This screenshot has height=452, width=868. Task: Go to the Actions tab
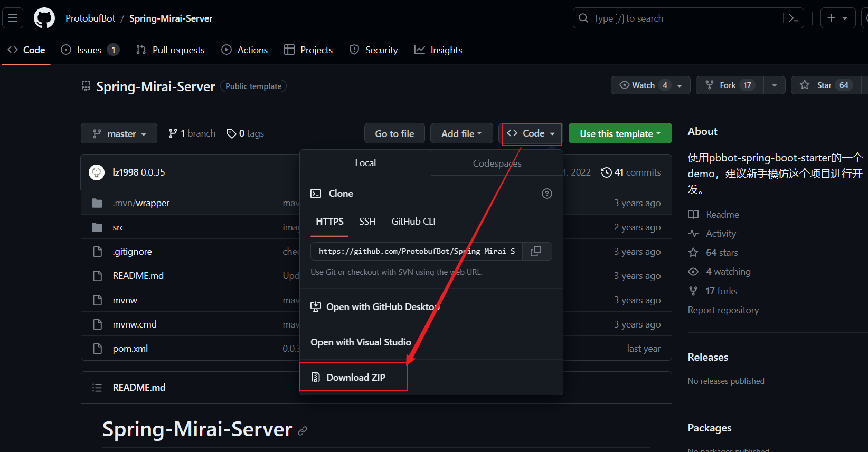(244, 50)
